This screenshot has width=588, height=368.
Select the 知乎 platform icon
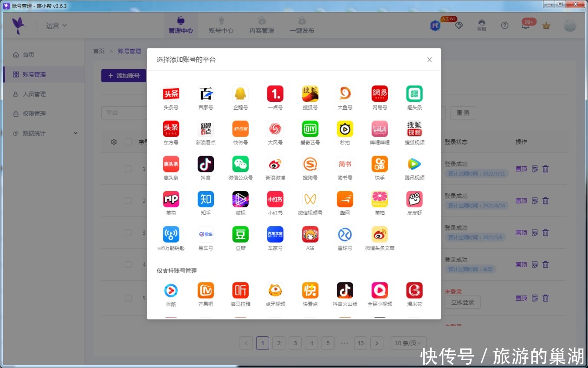[206, 199]
